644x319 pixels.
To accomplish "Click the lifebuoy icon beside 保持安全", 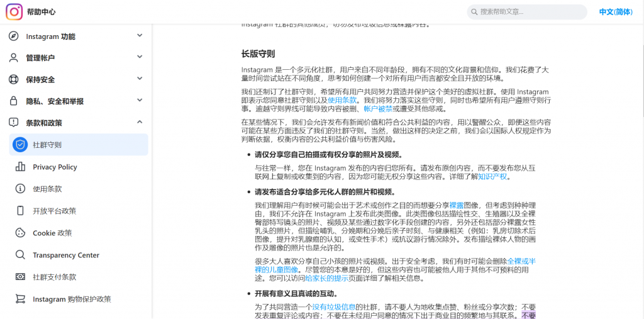I will pos(14,79).
